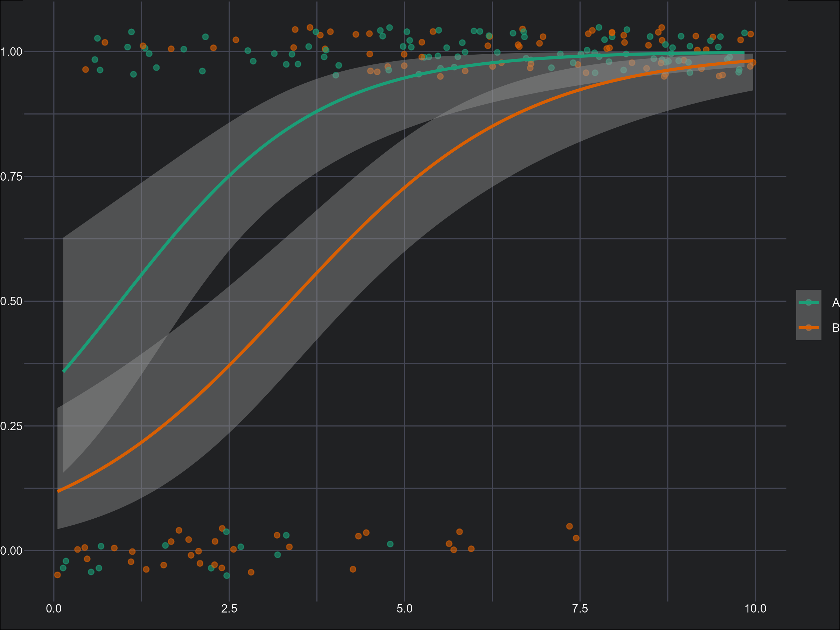Click the left start of orange curve
Viewport: 840px width, 630px height.
pos(58,491)
